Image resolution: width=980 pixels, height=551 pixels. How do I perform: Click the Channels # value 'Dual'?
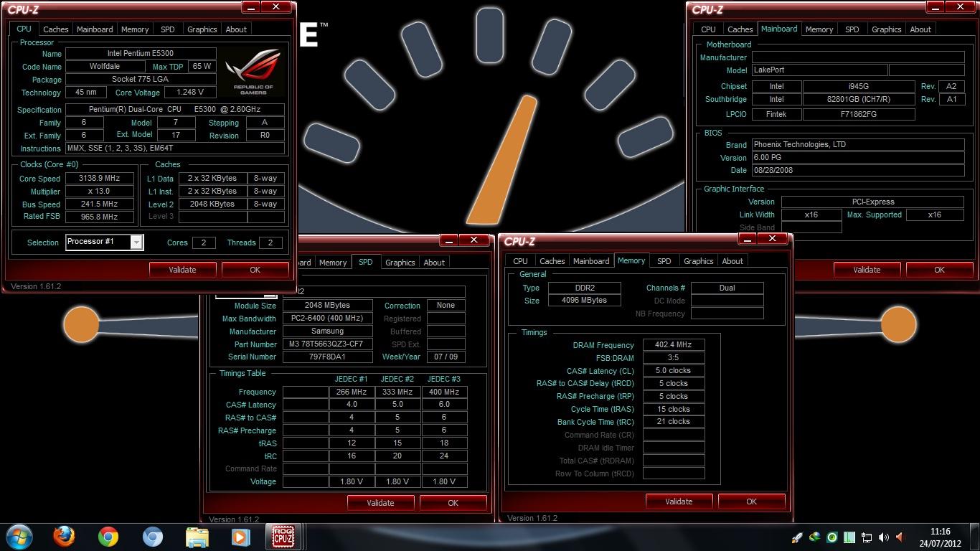(x=727, y=288)
